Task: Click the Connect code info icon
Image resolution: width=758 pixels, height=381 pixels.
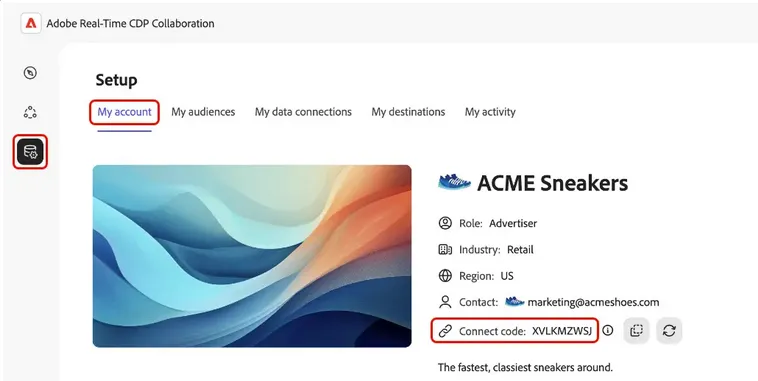Action: [608, 330]
